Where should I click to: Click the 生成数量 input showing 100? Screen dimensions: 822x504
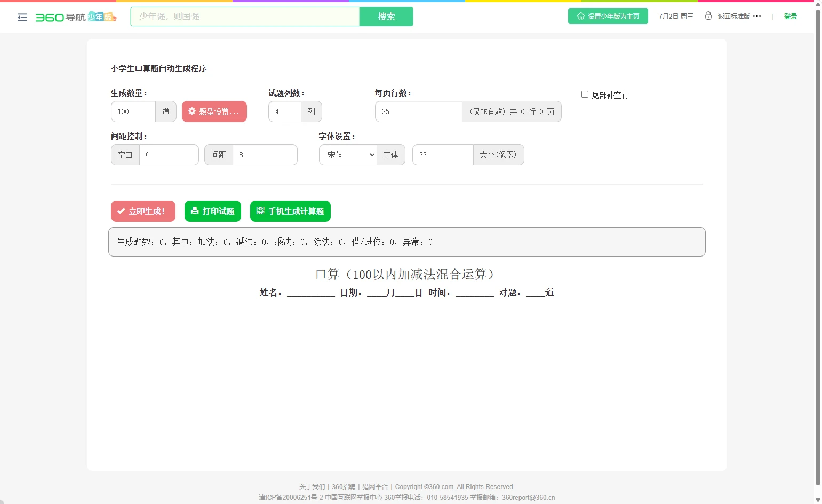133,111
